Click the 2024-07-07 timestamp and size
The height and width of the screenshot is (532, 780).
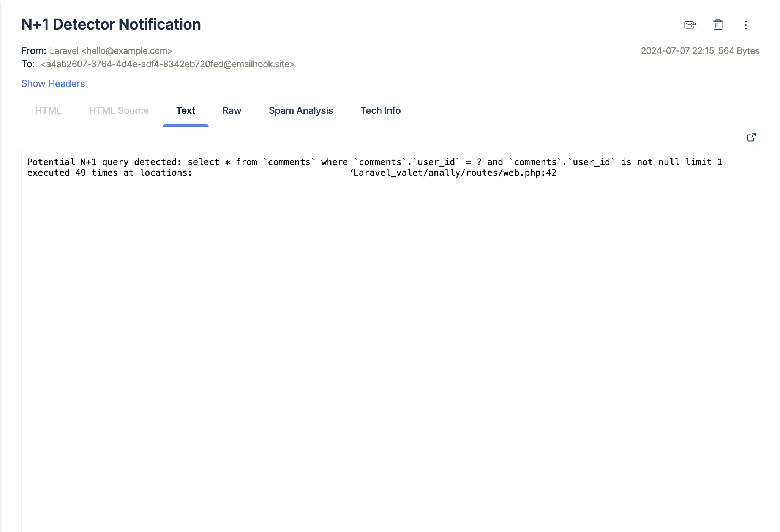click(x=700, y=51)
